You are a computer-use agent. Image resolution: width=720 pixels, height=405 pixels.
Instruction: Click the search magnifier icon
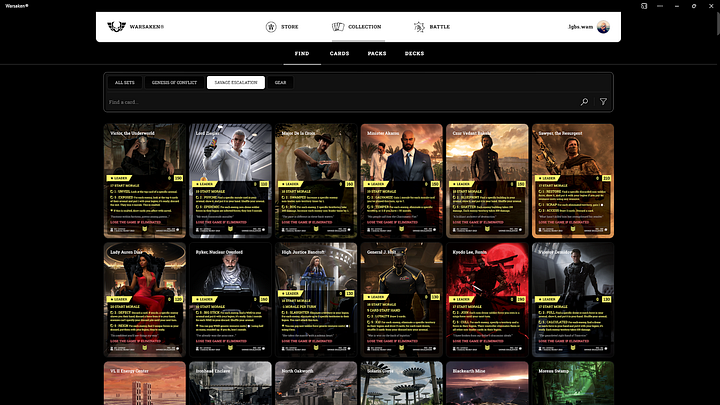coord(584,102)
